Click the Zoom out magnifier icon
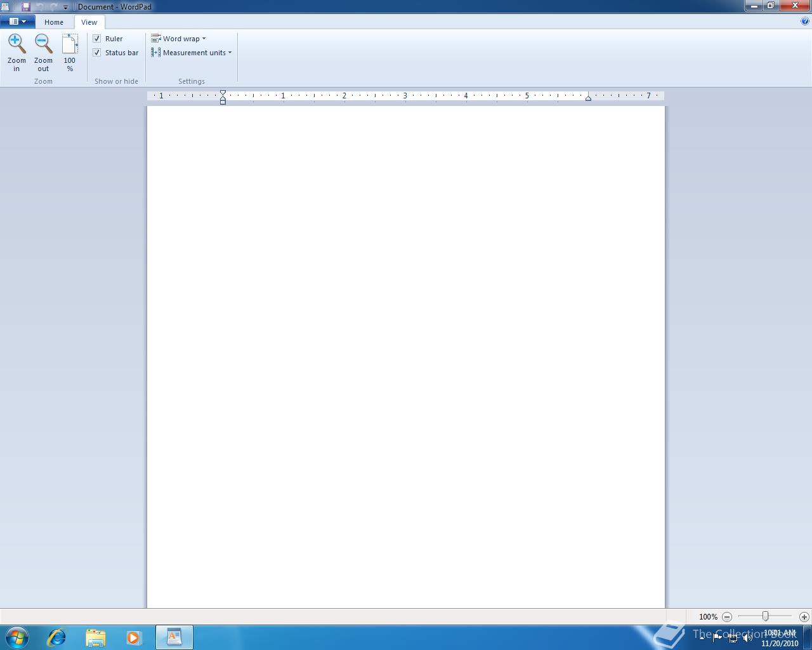 tap(43, 44)
